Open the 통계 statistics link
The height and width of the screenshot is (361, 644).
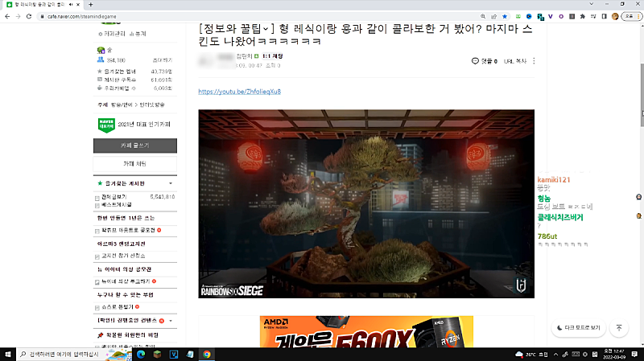coord(138,34)
